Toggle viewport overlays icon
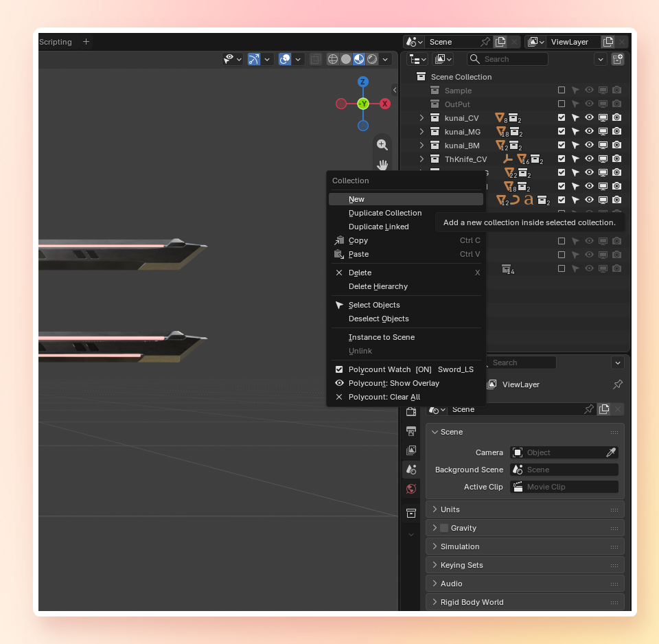This screenshot has width=659, height=644. click(x=285, y=59)
